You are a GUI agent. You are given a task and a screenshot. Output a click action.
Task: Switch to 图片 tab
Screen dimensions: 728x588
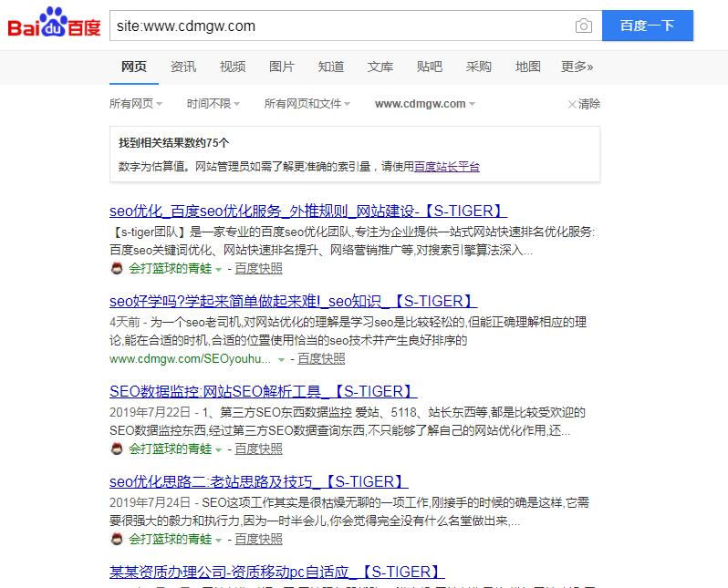(x=281, y=67)
